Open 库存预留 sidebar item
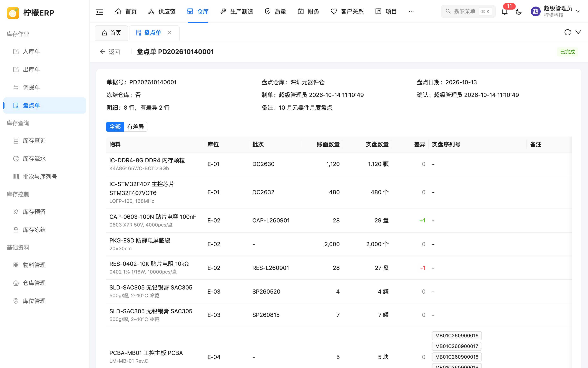This screenshot has height=368, width=588. pyautogui.click(x=45, y=212)
